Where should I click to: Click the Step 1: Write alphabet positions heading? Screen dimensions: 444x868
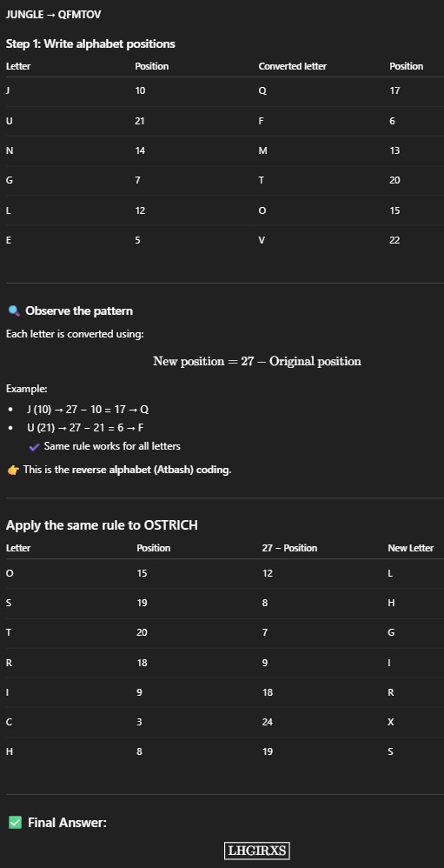click(90, 43)
